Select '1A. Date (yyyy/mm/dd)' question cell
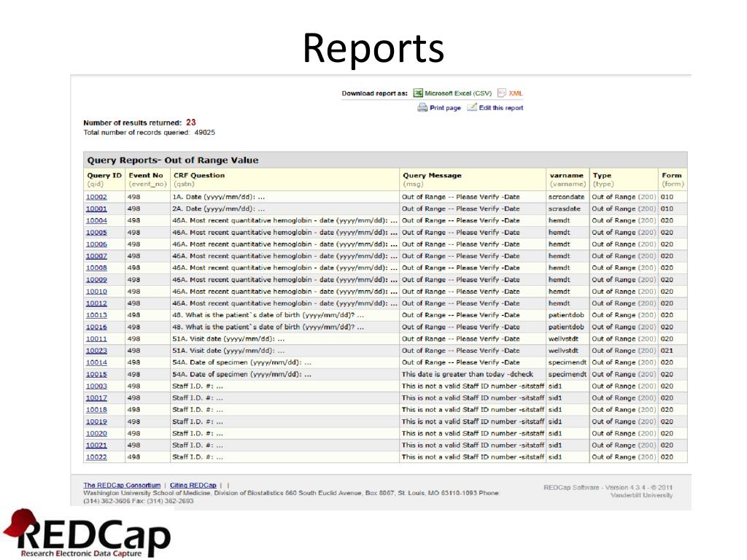 (x=285, y=197)
